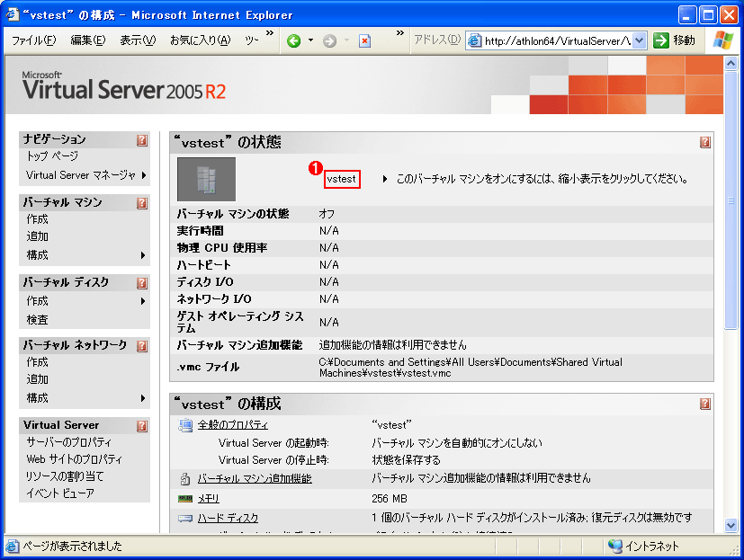Open the ファイル(F) menu
The image size is (744, 560).
pyautogui.click(x=33, y=40)
